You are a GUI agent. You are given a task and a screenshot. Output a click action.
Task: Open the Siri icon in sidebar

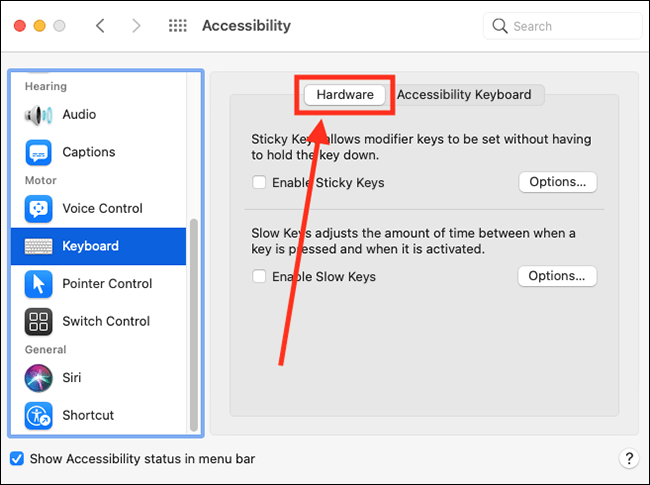click(x=39, y=378)
